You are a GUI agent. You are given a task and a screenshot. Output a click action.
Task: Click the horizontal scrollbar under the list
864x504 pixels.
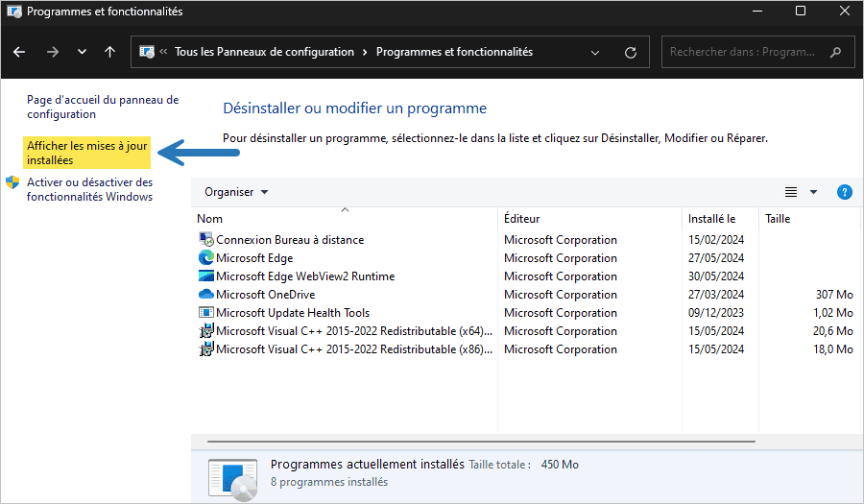click(481, 442)
